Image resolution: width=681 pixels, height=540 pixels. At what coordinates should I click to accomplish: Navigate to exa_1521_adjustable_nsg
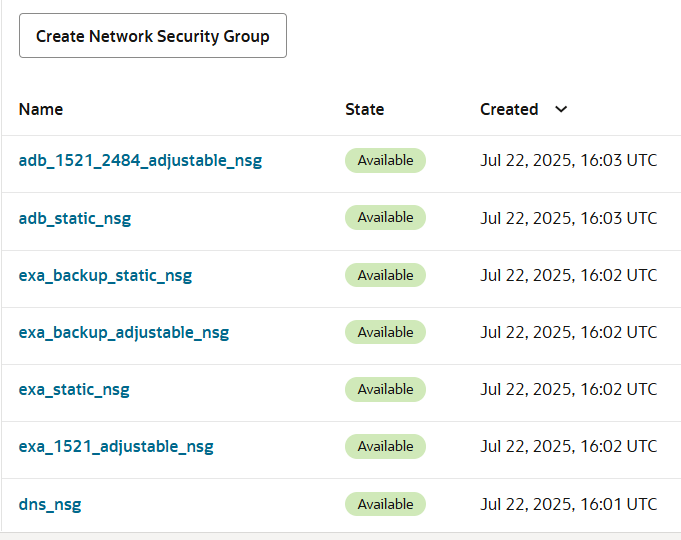[x=116, y=446]
